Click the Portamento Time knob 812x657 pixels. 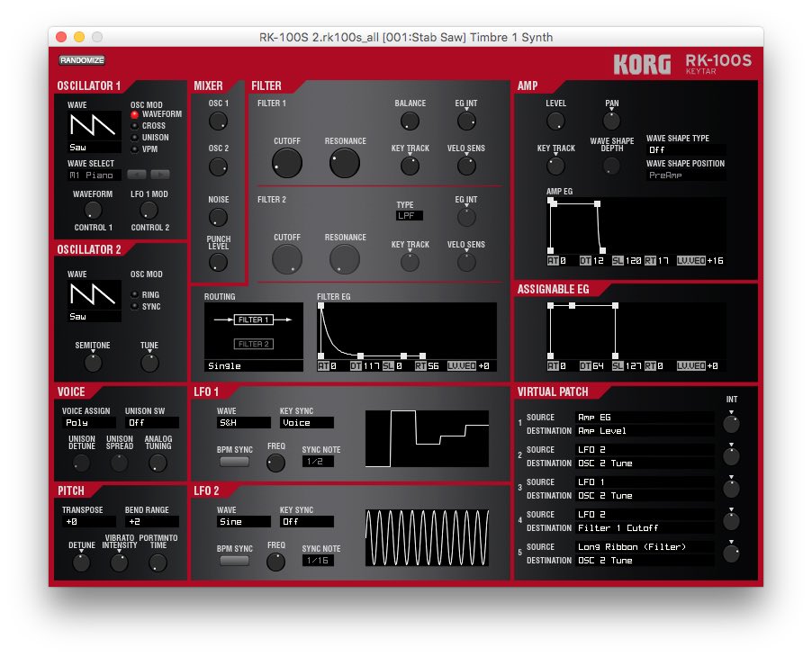click(158, 562)
